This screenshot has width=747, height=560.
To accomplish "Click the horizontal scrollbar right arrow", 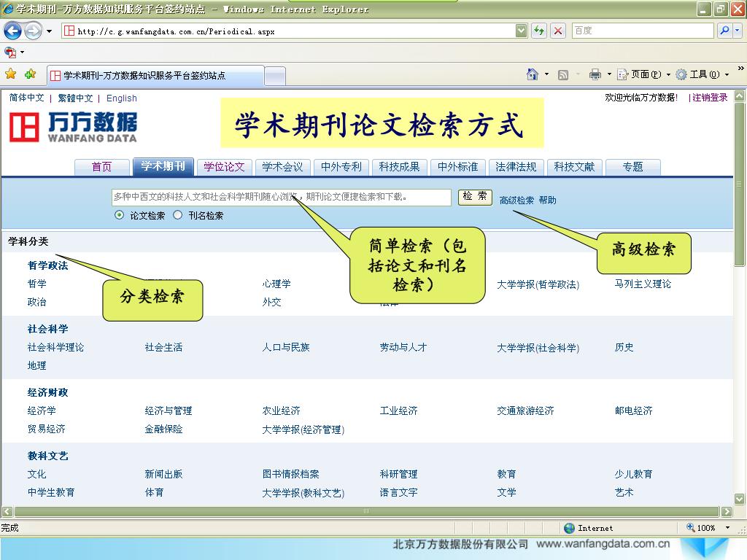I will click(727, 511).
